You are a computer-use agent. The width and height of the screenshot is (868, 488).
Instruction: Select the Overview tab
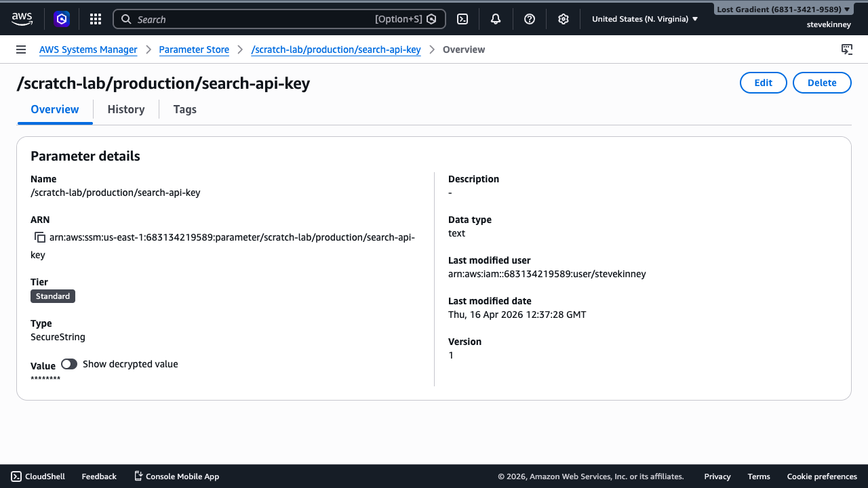(x=55, y=109)
